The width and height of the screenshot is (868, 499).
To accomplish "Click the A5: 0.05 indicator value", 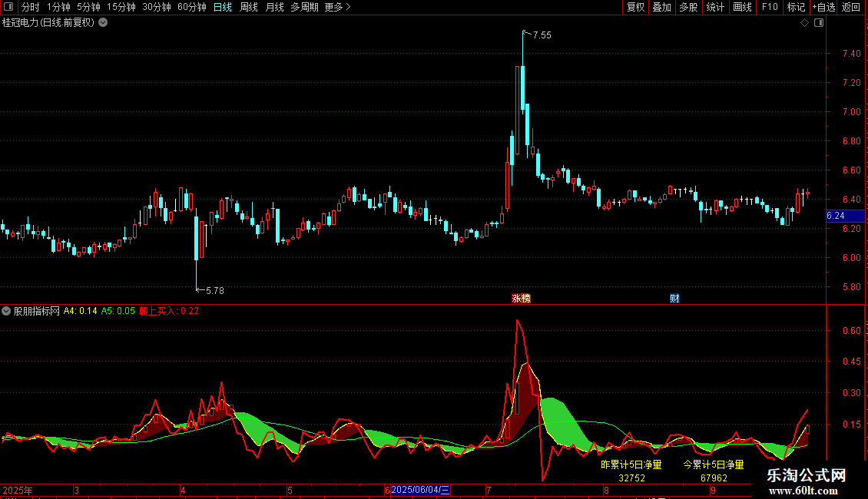I will [x=118, y=311].
